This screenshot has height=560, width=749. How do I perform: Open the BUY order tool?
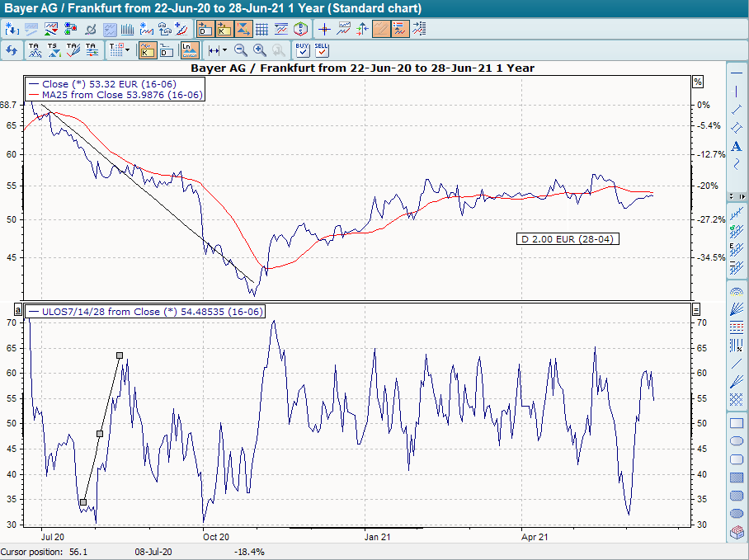(x=302, y=50)
